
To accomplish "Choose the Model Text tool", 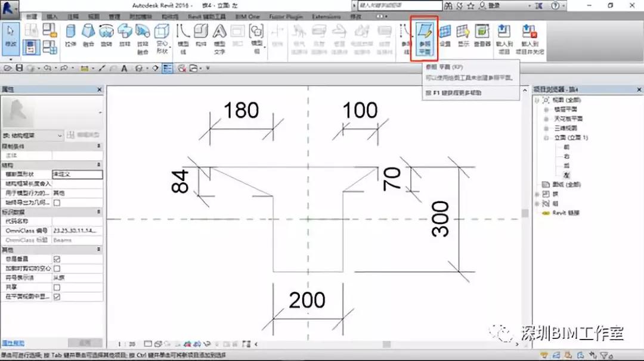I will tap(219, 39).
